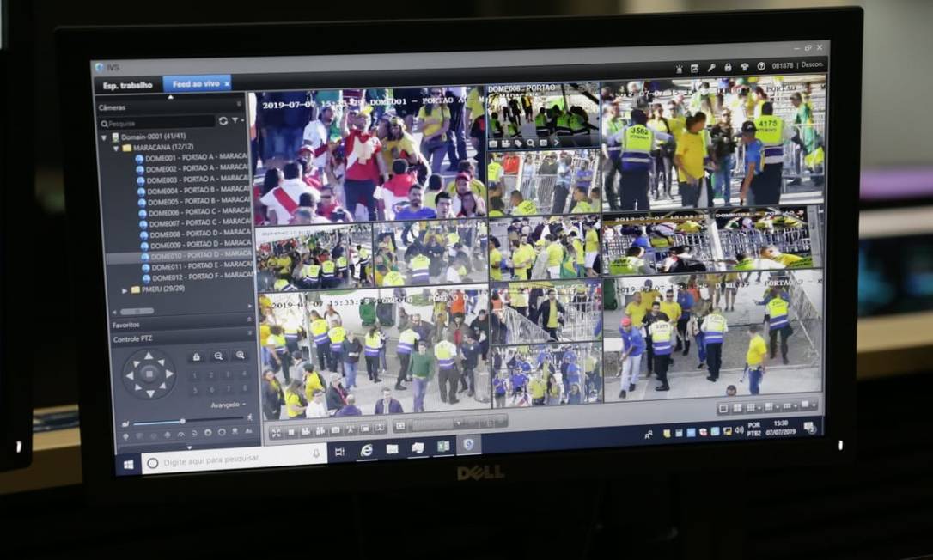The width and height of the screenshot is (933, 560).
Task: Open camera filter dropdown
Action: 237,121
